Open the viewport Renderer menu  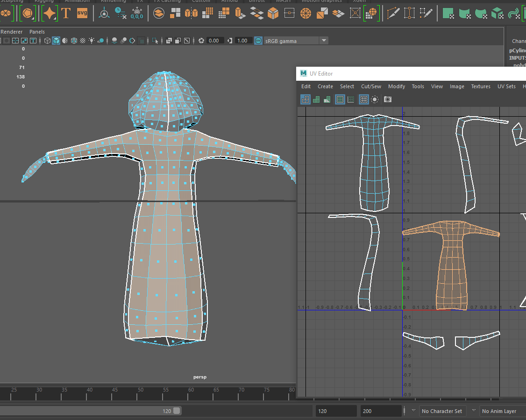(x=11, y=32)
